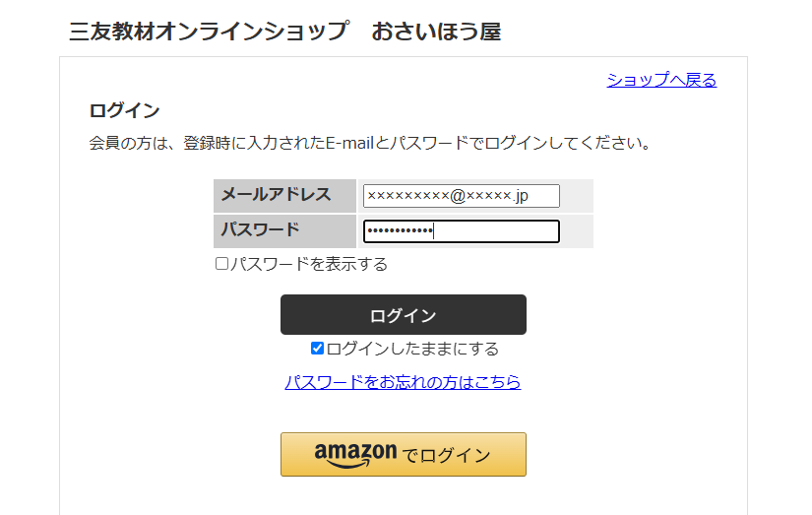Viewport: 812px width, 515px height.
Task: Click the 三友教材オンラインショップ title text
Action: point(209,32)
